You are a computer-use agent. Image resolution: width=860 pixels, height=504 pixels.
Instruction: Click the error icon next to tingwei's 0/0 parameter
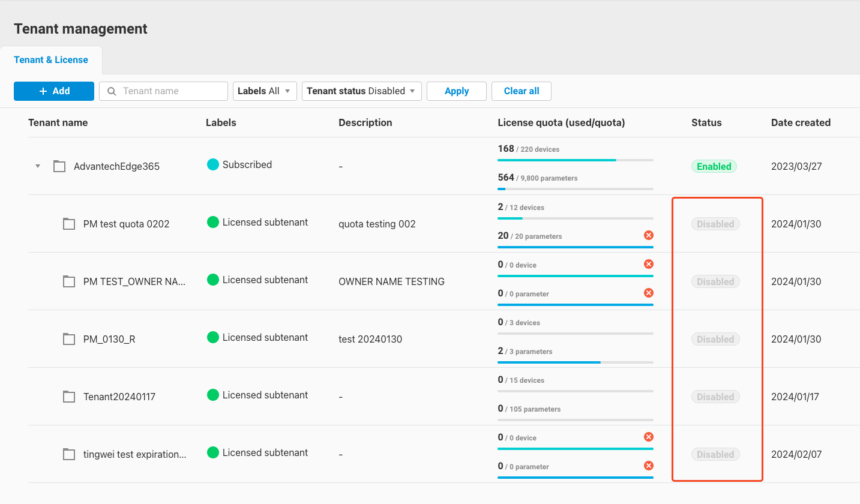(x=648, y=465)
